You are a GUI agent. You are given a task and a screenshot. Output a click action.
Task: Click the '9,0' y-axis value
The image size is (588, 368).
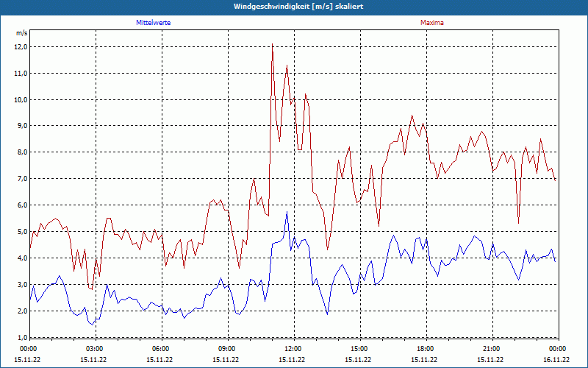pyautogui.click(x=22, y=126)
